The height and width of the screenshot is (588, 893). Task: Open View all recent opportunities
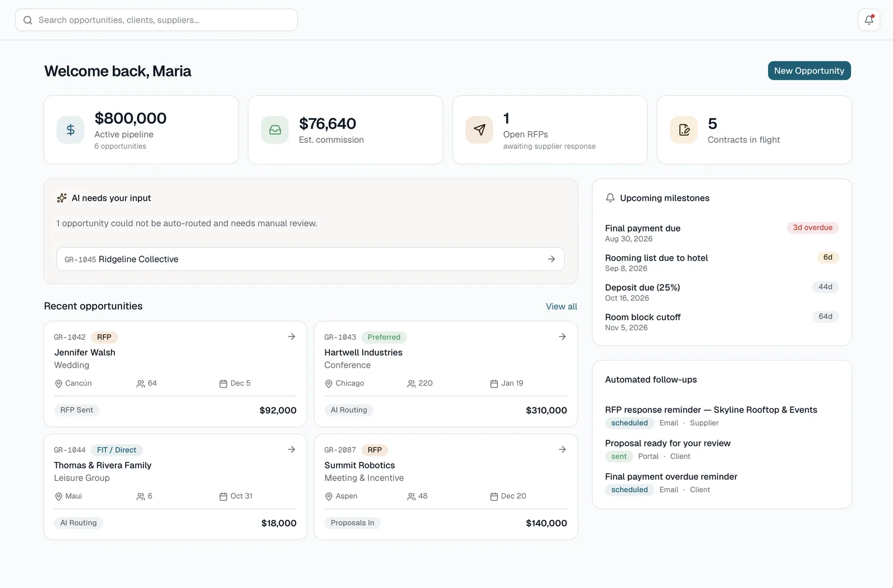click(561, 307)
